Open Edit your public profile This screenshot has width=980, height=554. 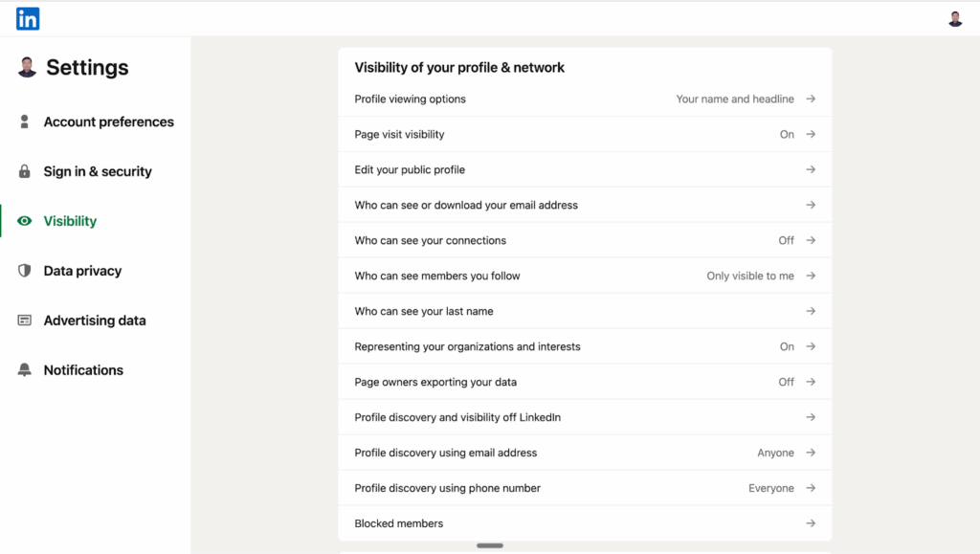pyautogui.click(x=410, y=170)
